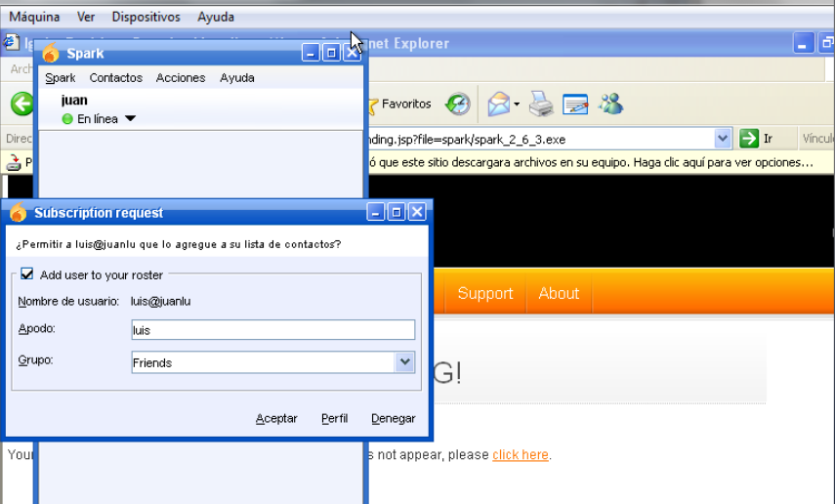The height and width of the screenshot is (504, 835).
Task: Click the Print icon in toolbar
Action: pyautogui.click(x=540, y=105)
